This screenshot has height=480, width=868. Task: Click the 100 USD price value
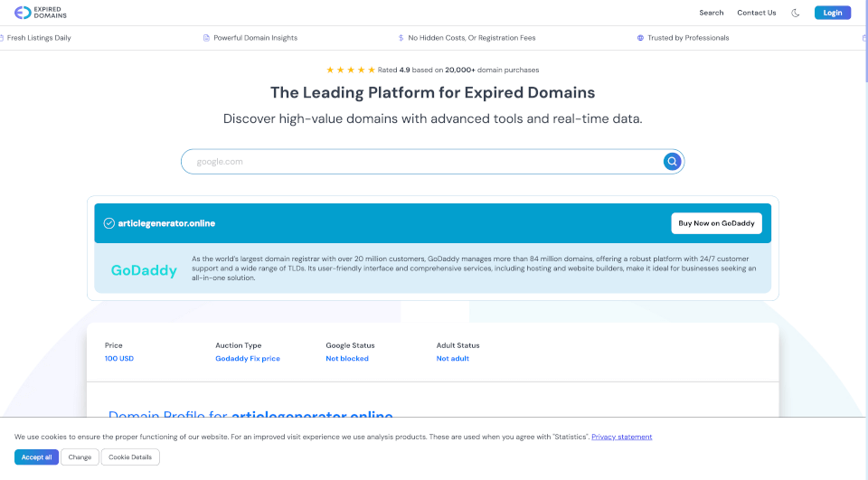click(119, 359)
